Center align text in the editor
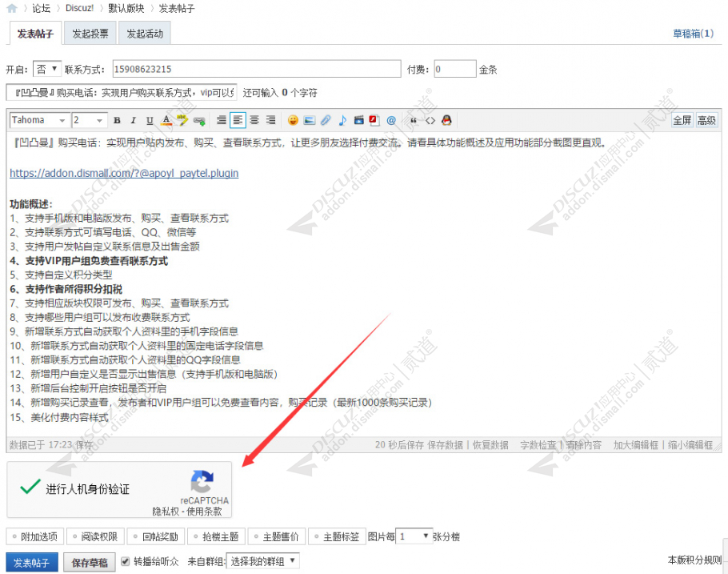The height and width of the screenshot is (574, 728). tap(254, 120)
